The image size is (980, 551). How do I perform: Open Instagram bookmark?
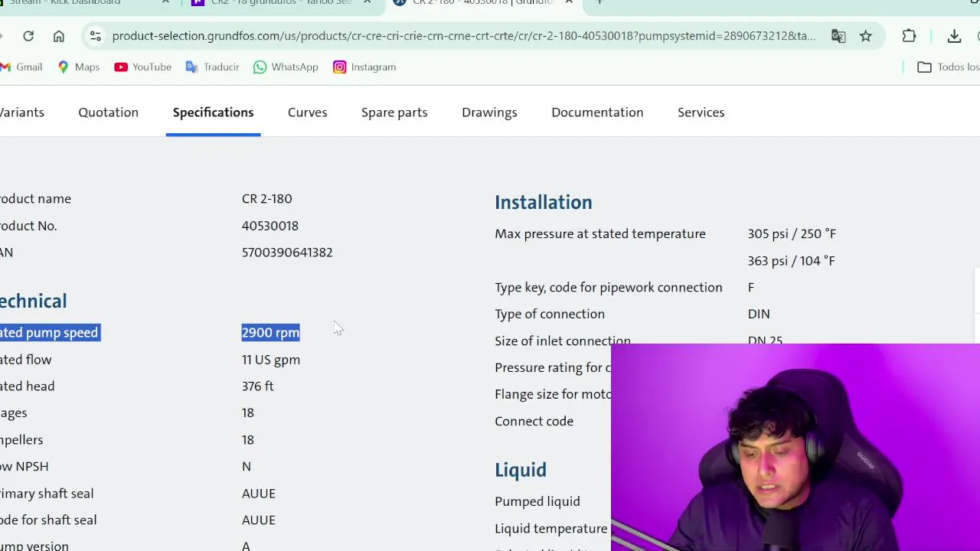click(x=364, y=67)
